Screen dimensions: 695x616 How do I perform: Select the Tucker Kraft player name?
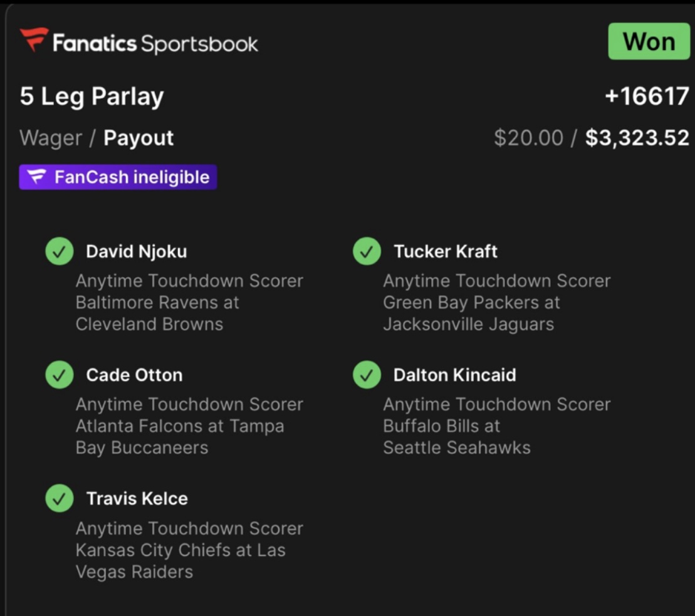coord(445,252)
